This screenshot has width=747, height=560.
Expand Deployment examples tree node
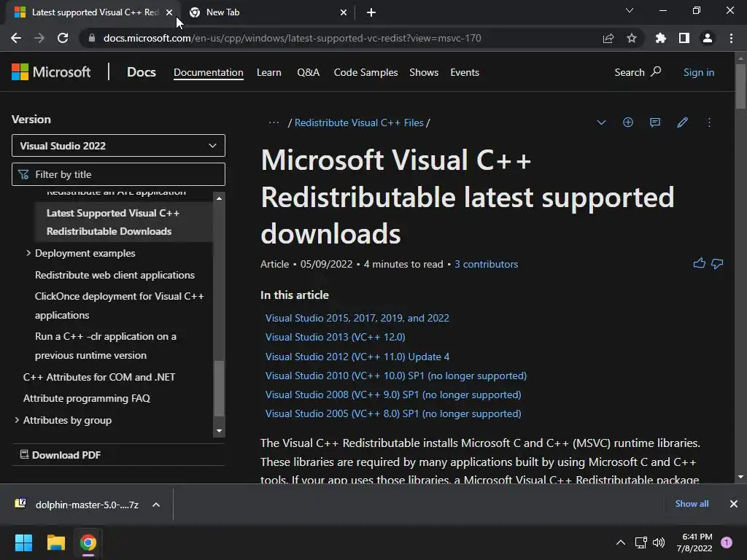[x=28, y=253]
